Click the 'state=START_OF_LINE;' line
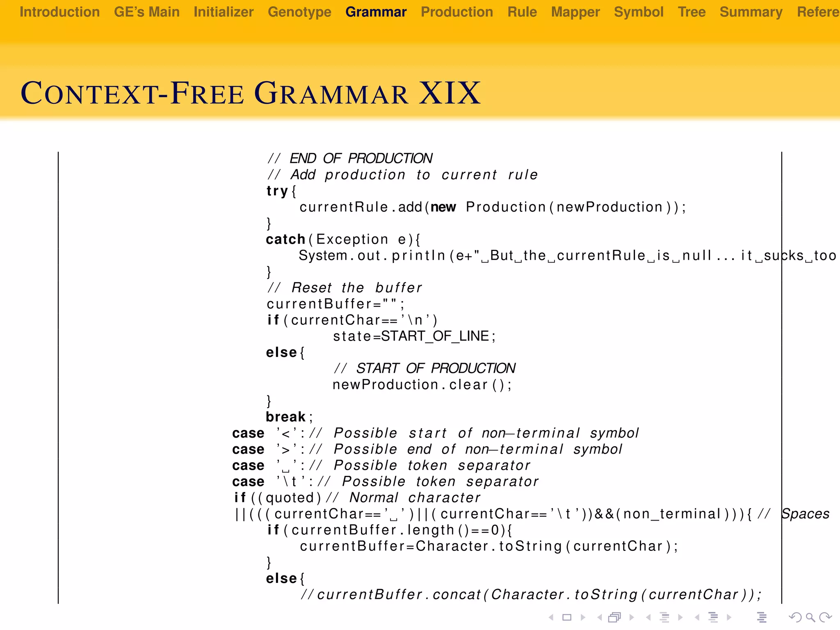Image resolution: width=840 pixels, height=630 pixels. (x=414, y=336)
